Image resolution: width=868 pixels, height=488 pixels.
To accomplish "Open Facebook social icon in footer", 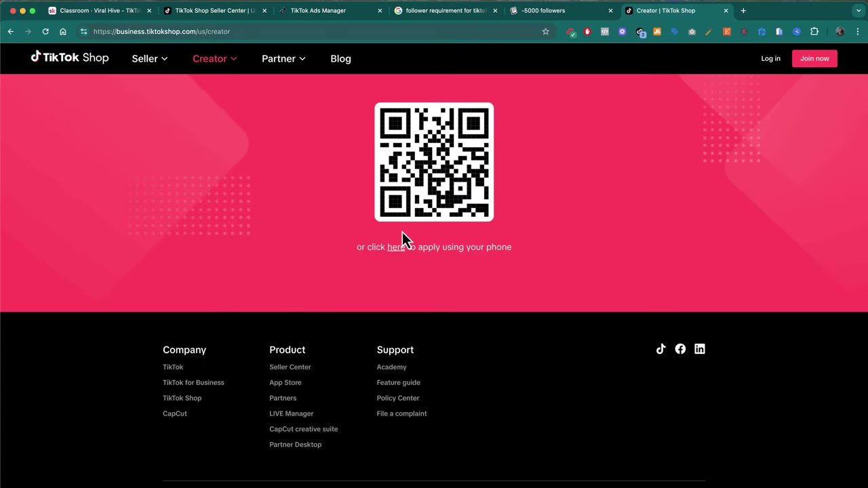I will 680,349.
